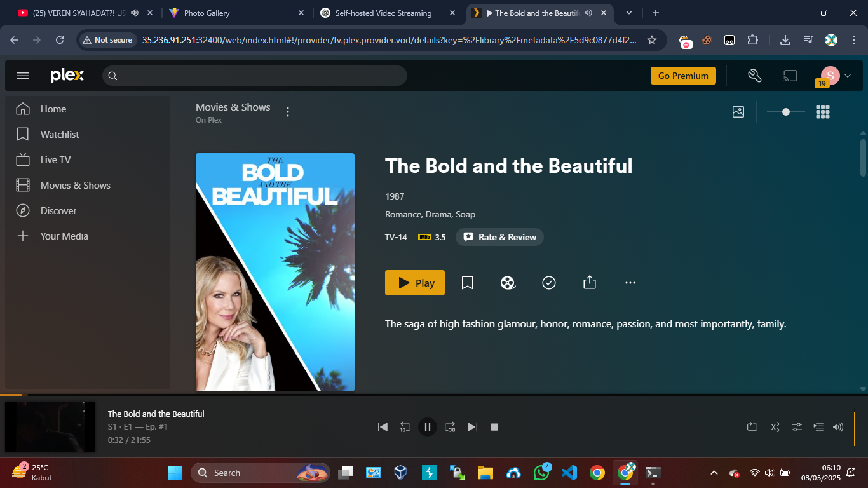Image resolution: width=868 pixels, height=488 pixels.
Task: Reload the page
Action: click(x=60, y=40)
